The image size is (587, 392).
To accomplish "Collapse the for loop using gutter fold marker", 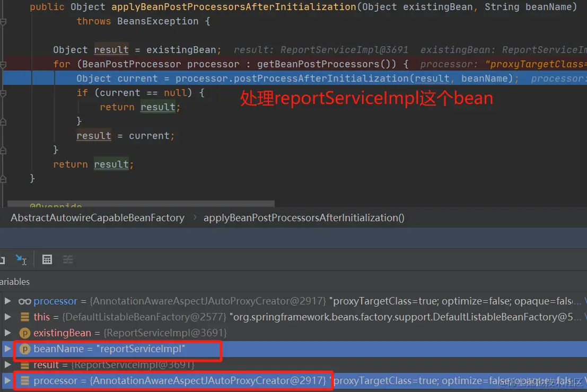I will [3, 65].
